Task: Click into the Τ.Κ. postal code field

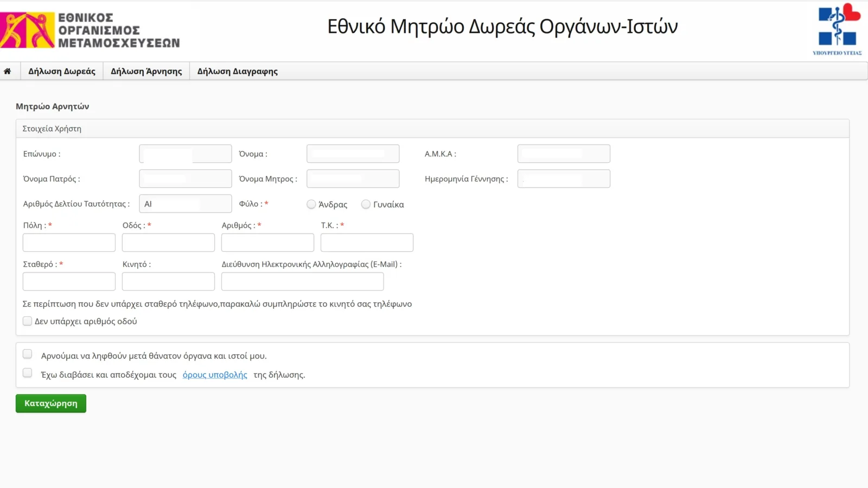Action: tap(367, 243)
